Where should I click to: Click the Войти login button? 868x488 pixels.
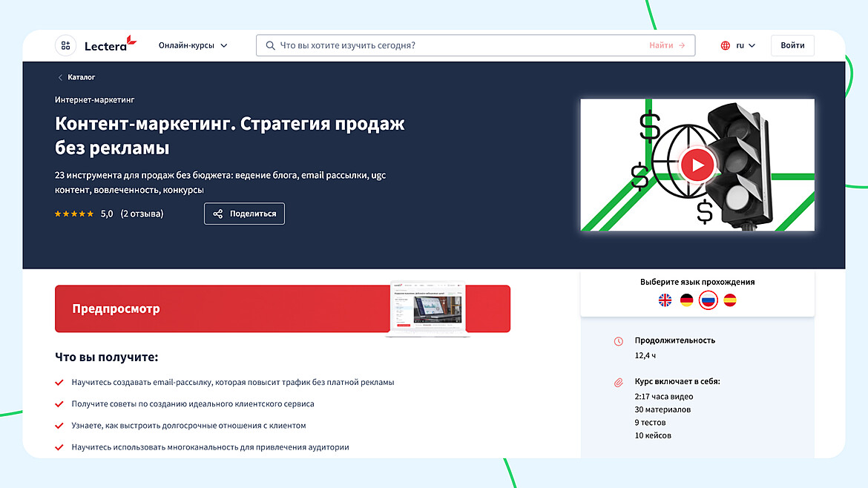(792, 45)
